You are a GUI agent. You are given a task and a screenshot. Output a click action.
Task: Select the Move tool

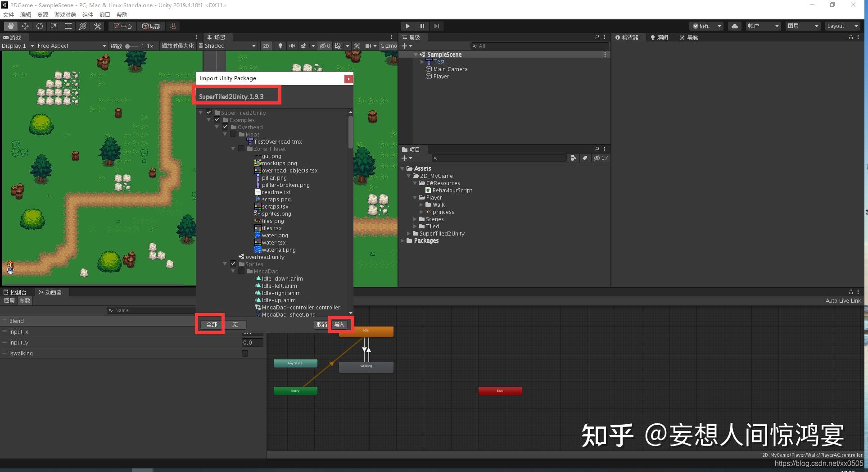coord(25,26)
